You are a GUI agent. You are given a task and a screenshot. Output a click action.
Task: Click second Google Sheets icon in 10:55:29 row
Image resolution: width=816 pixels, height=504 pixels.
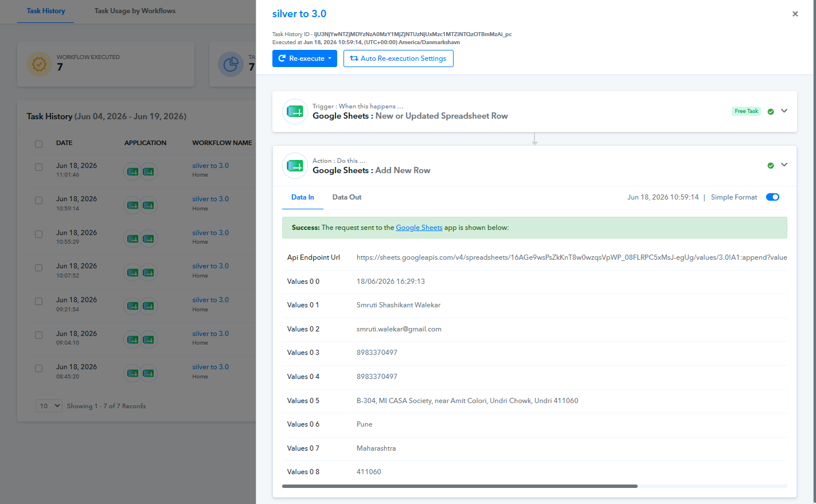pos(149,239)
